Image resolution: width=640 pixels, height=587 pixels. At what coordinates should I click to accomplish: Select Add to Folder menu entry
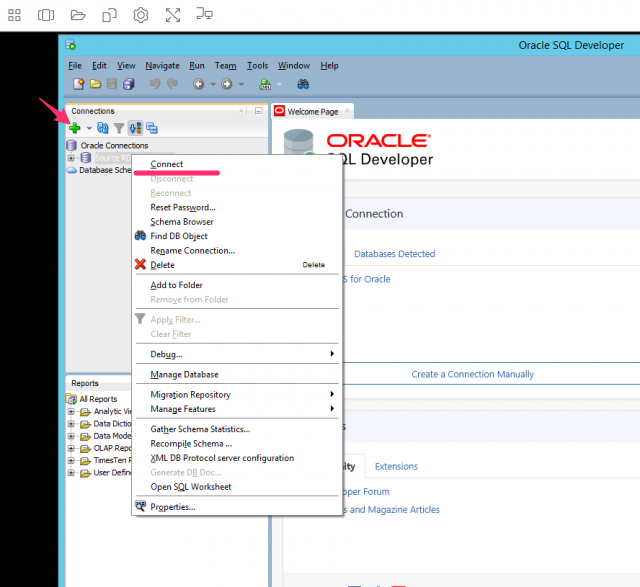click(237, 285)
